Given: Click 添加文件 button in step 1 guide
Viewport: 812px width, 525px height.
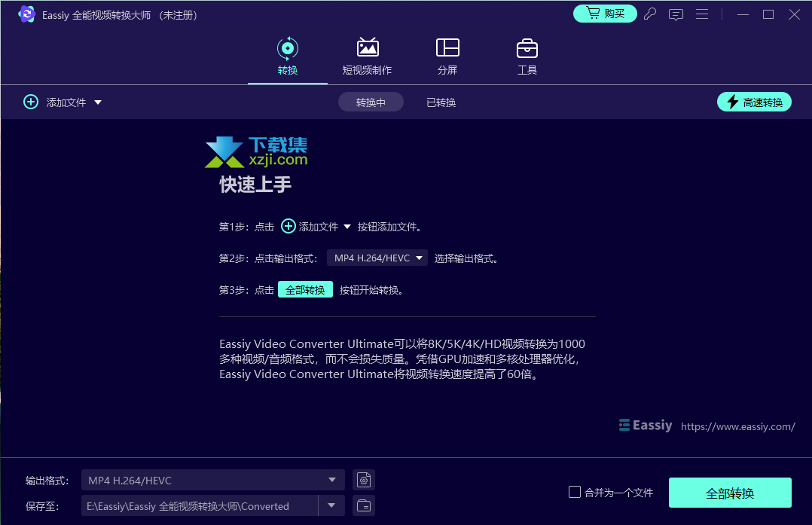Looking at the screenshot, I should 310,226.
